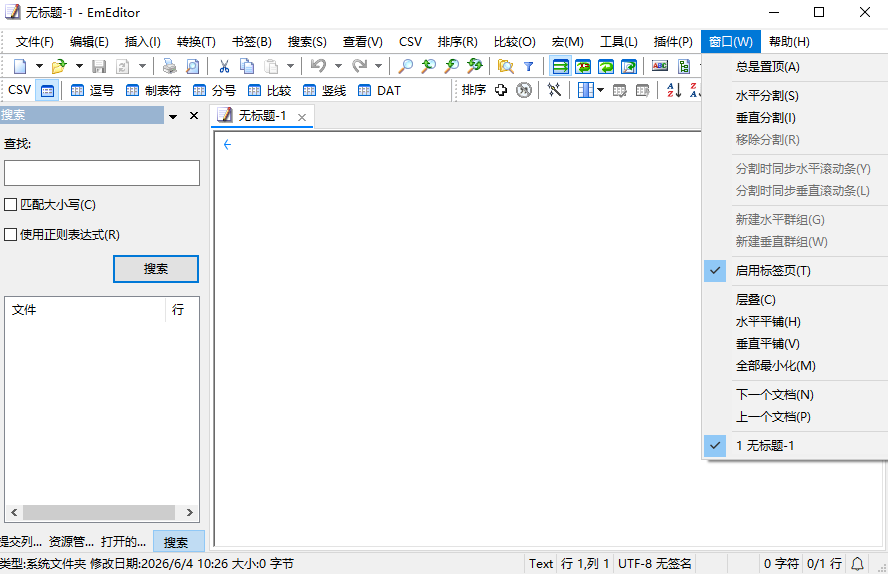This screenshot has width=888, height=574.
Task: Choose 垂直平铺(V) menu entry
Action: click(795, 344)
